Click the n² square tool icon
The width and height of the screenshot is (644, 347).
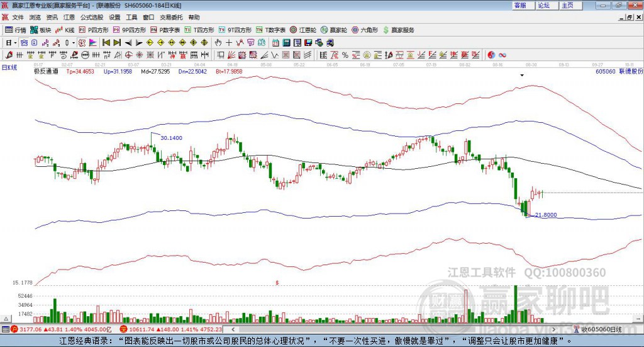tap(107, 55)
